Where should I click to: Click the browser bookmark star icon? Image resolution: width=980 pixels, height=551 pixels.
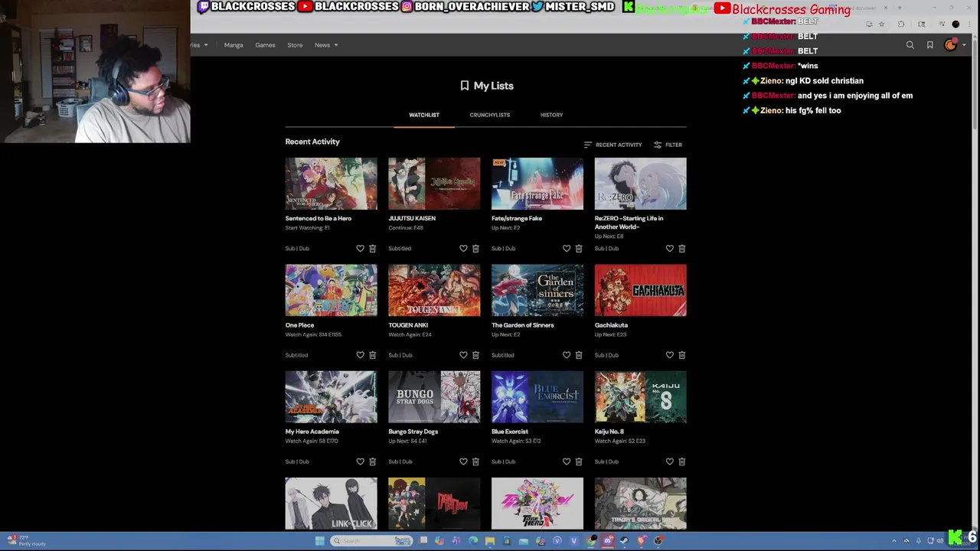pos(882,24)
